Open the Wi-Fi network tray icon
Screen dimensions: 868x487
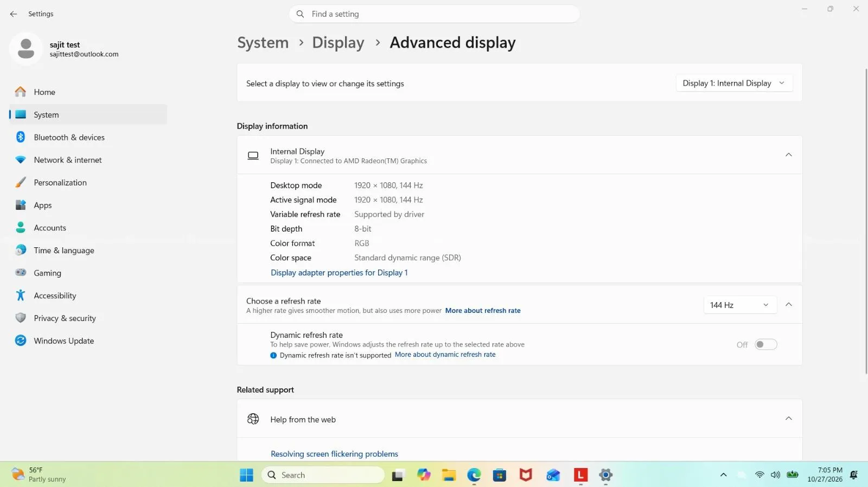pos(759,475)
